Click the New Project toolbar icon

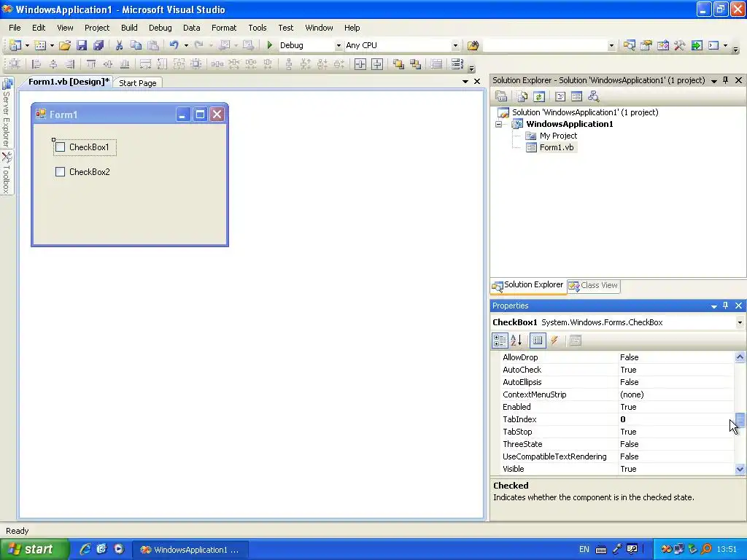click(15, 45)
